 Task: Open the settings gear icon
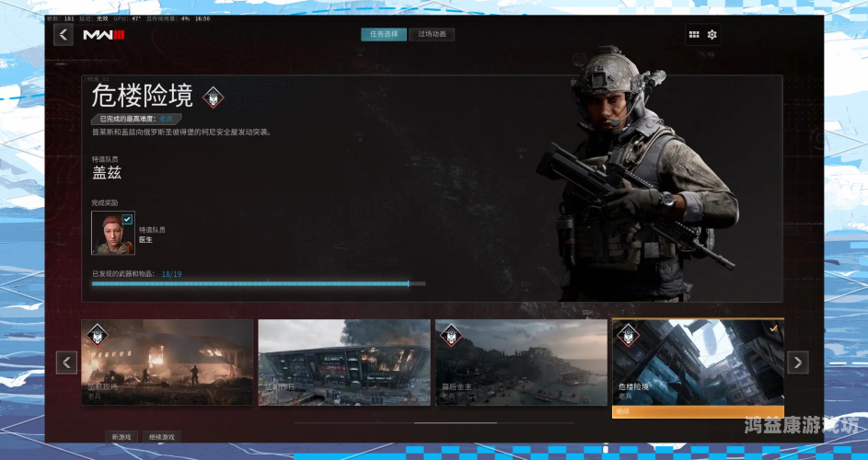pos(712,35)
